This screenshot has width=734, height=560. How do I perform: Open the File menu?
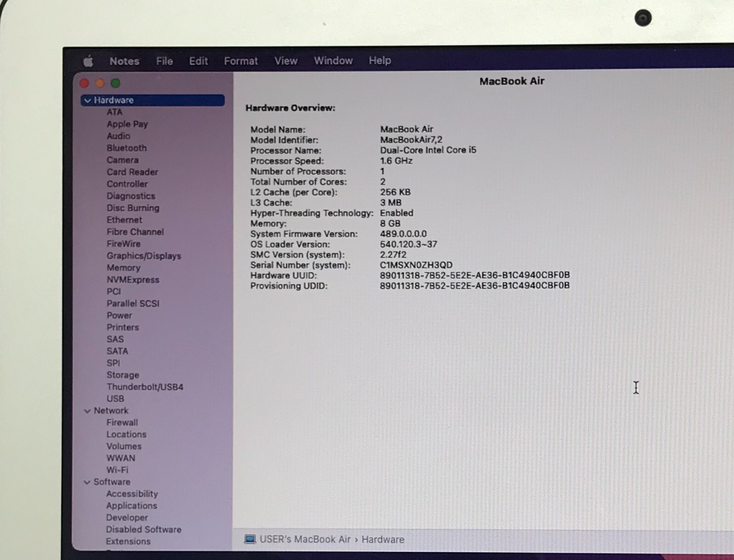tap(164, 61)
